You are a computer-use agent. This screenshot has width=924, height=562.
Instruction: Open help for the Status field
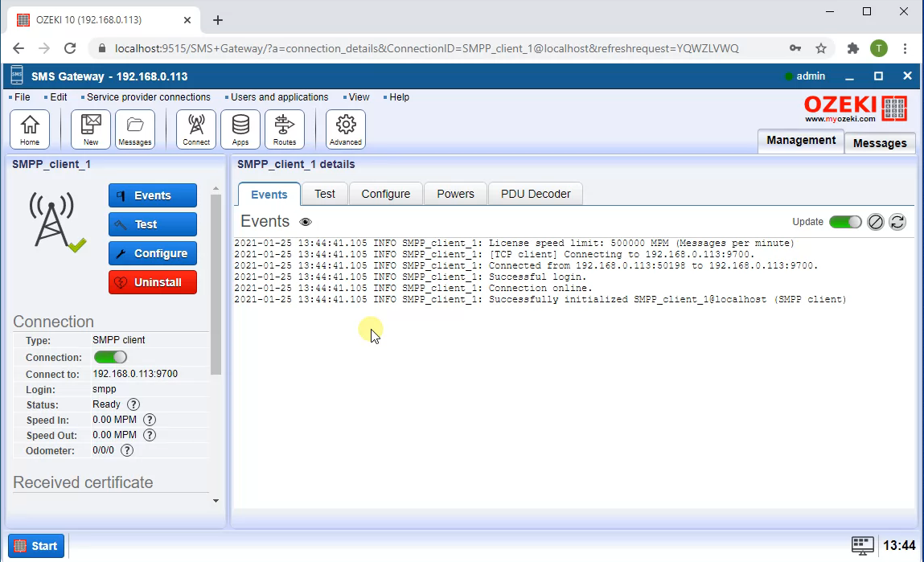point(133,404)
